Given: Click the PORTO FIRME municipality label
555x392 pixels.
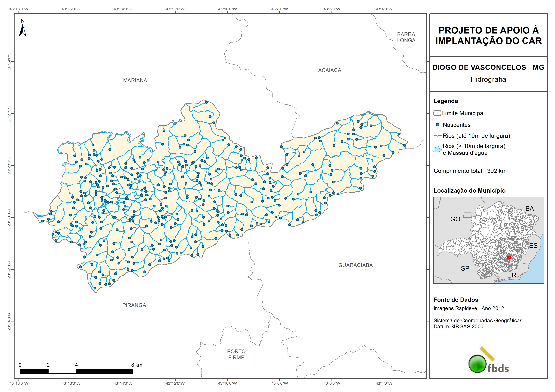Looking at the screenshot, I should coord(236,355).
